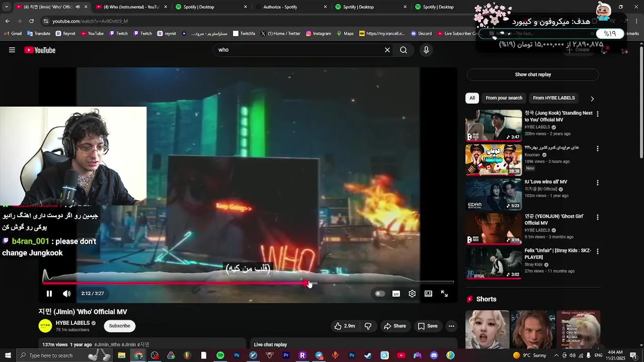Reload the page

click(x=31, y=21)
